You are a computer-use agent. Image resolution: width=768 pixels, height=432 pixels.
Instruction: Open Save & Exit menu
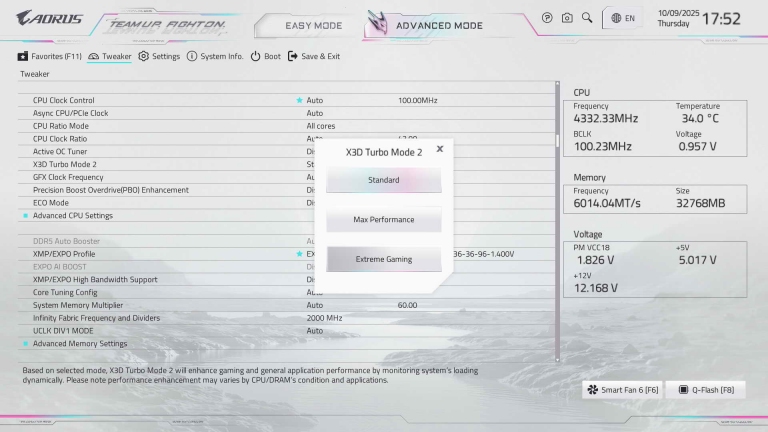point(314,56)
